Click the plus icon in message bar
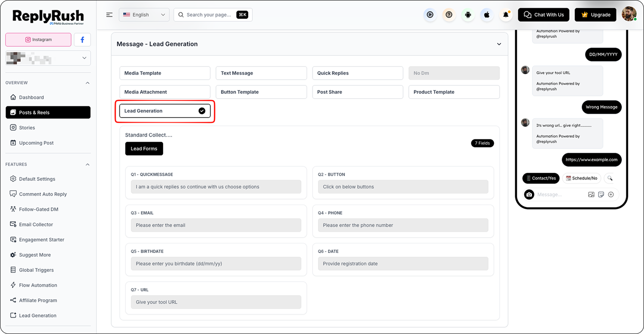Screen dimensions: 644x334 (611, 195)
